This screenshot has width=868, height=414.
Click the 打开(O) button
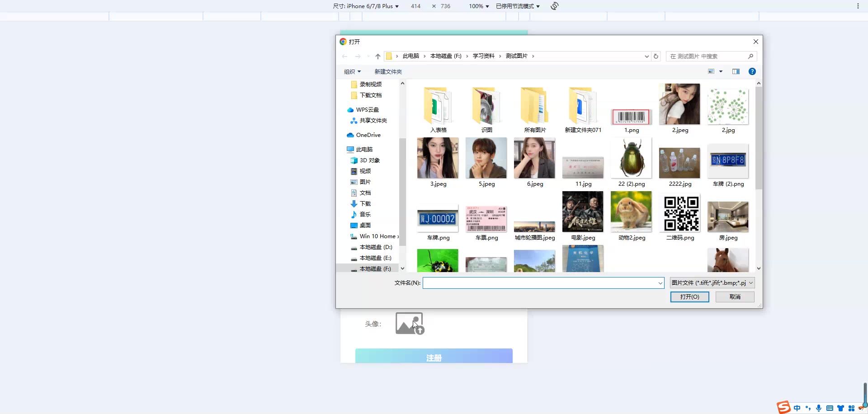click(x=689, y=297)
